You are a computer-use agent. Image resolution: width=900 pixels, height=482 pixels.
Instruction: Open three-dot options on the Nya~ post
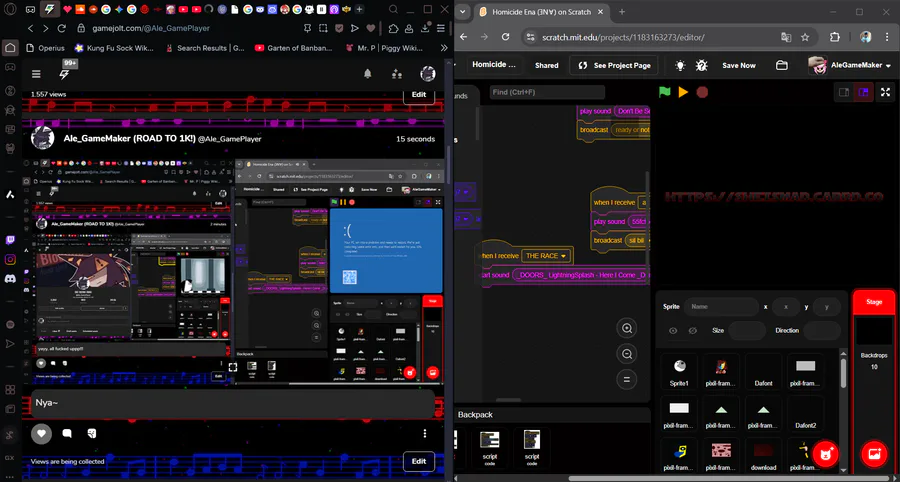point(425,433)
